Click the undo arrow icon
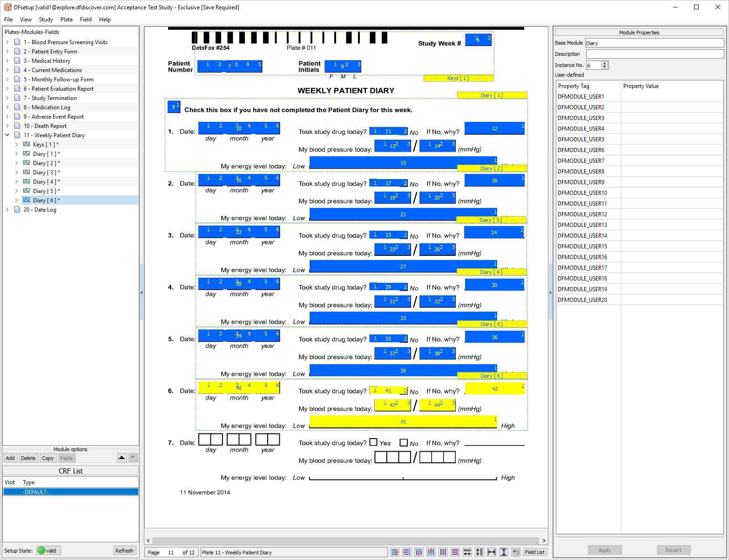The height and width of the screenshot is (560, 729). 516,552
